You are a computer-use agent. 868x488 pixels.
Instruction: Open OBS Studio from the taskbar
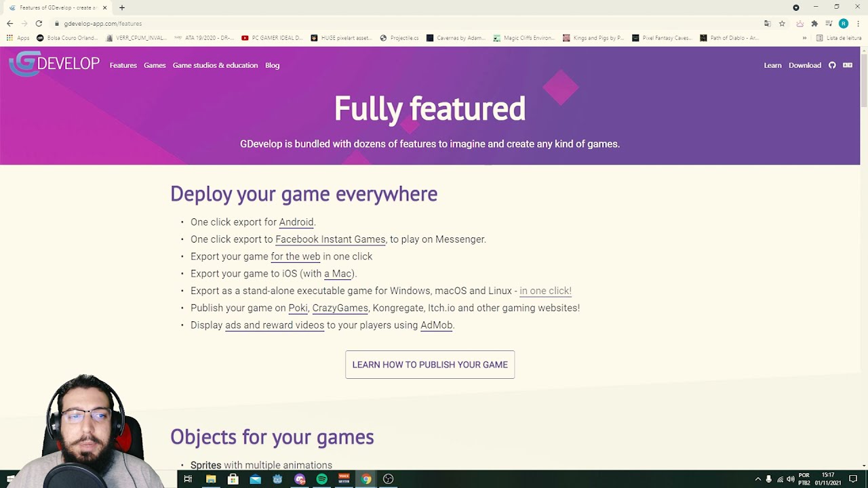[388, 479]
